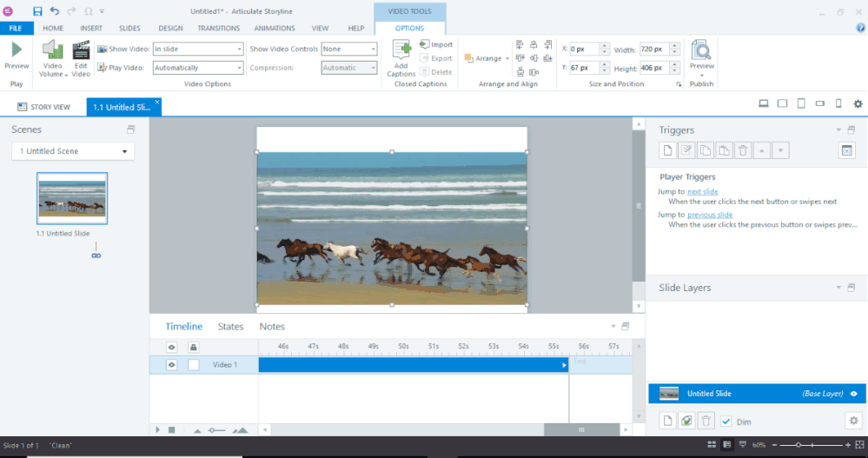Open the Slide Layers panel options arrow
This screenshot has width=868, height=458.
[838, 288]
